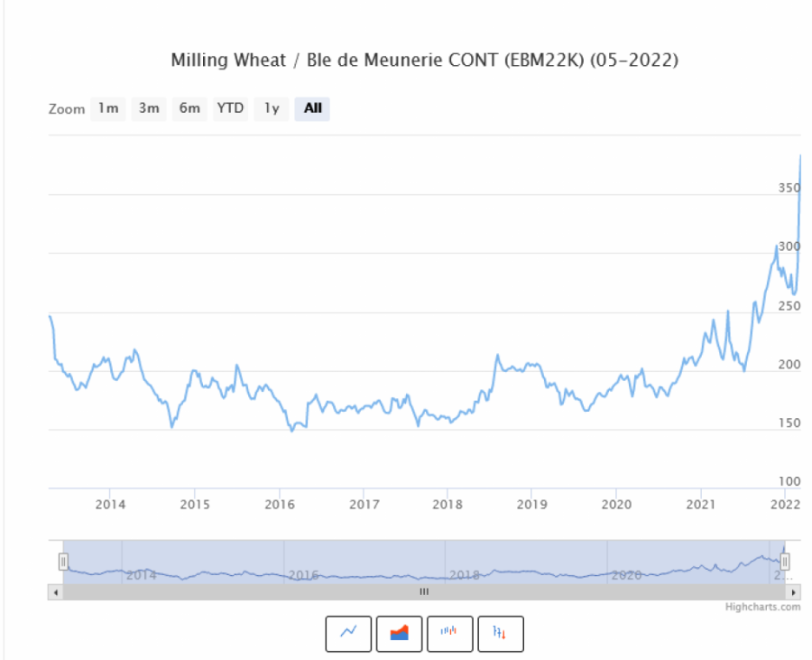Click the 2018 label in navigator

pyautogui.click(x=465, y=575)
